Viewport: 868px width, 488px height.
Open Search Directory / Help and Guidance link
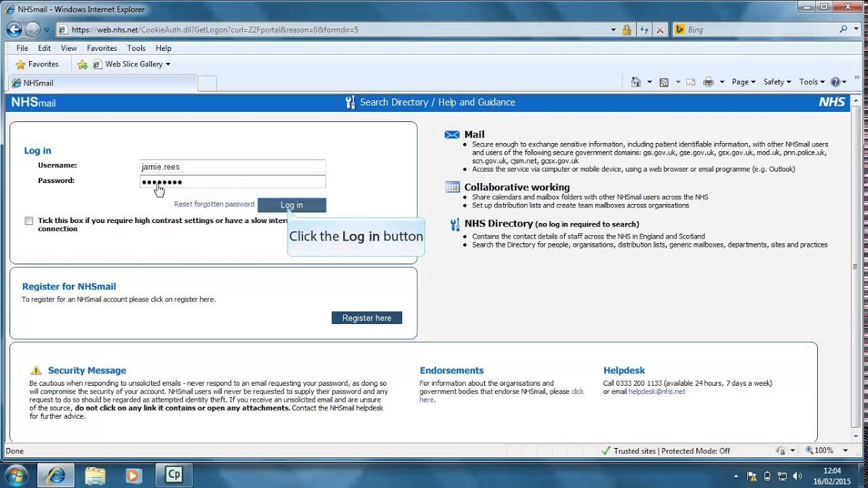pos(437,102)
